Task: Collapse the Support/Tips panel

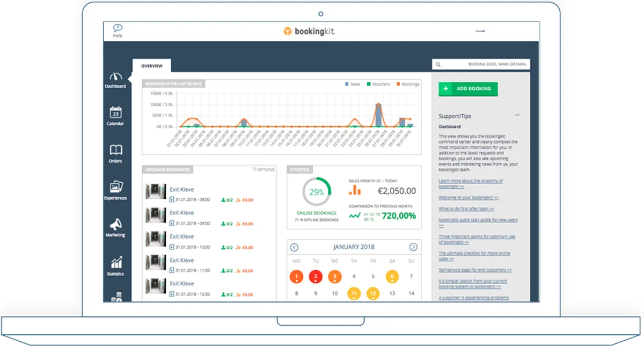Action: [x=517, y=115]
